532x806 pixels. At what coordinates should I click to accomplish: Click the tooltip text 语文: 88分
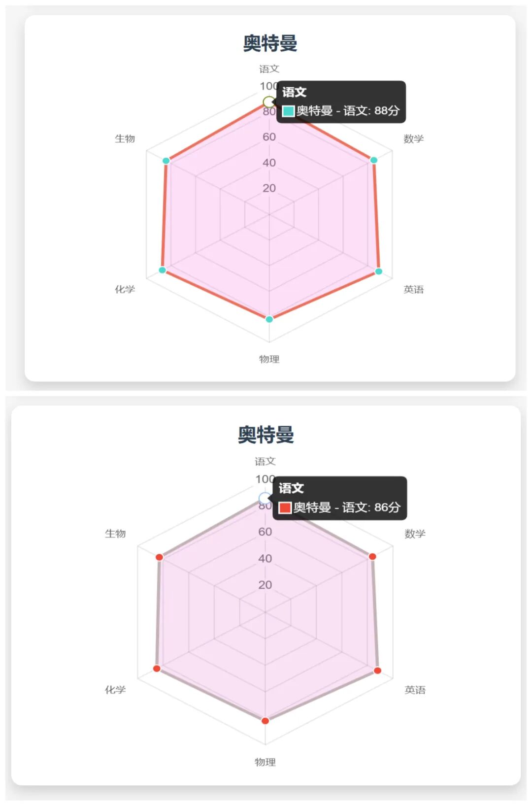pyautogui.click(x=371, y=111)
